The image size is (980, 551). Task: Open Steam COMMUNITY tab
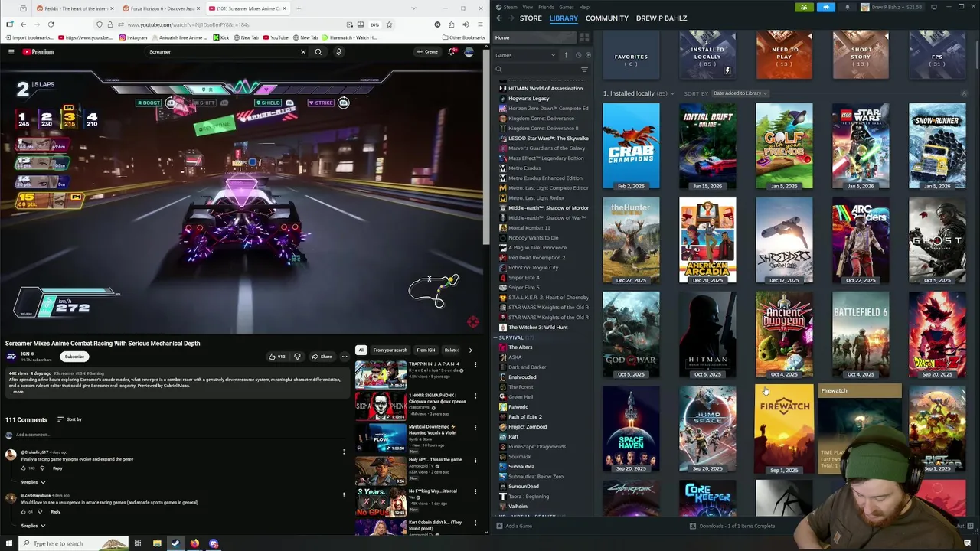tap(607, 18)
